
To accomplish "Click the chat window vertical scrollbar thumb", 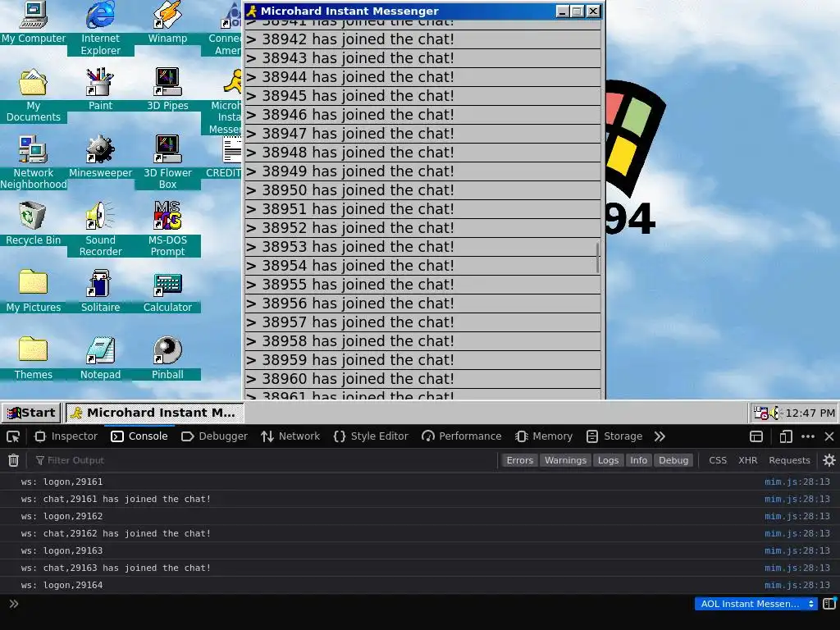I will tap(597, 257).
